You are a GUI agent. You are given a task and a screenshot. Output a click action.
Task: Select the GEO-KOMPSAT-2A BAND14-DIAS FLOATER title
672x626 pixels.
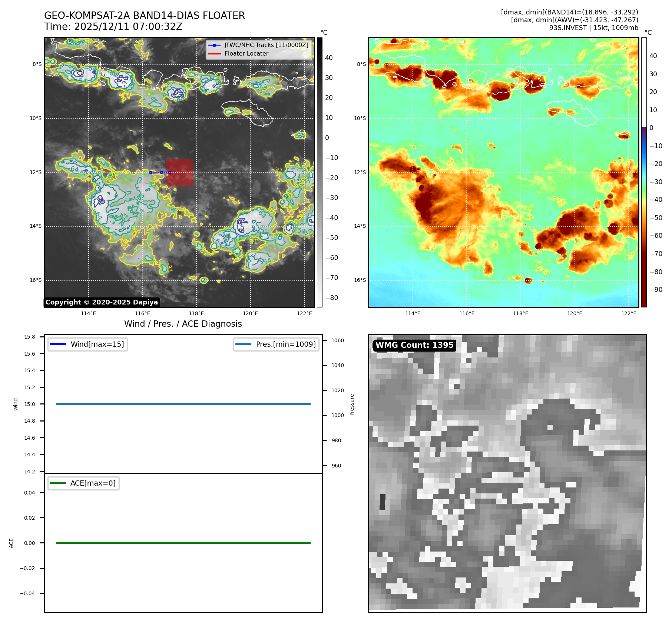click(x=145, y=16)
